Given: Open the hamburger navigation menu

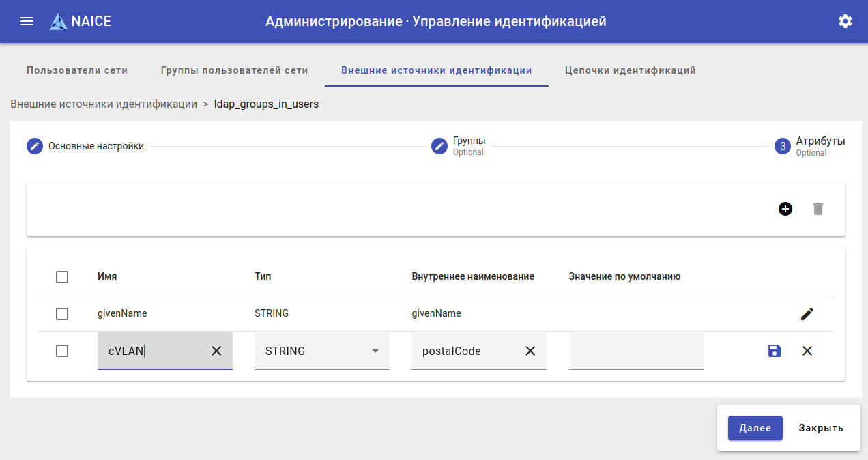Looking at the screenshot, I should (x=27, y=21).
